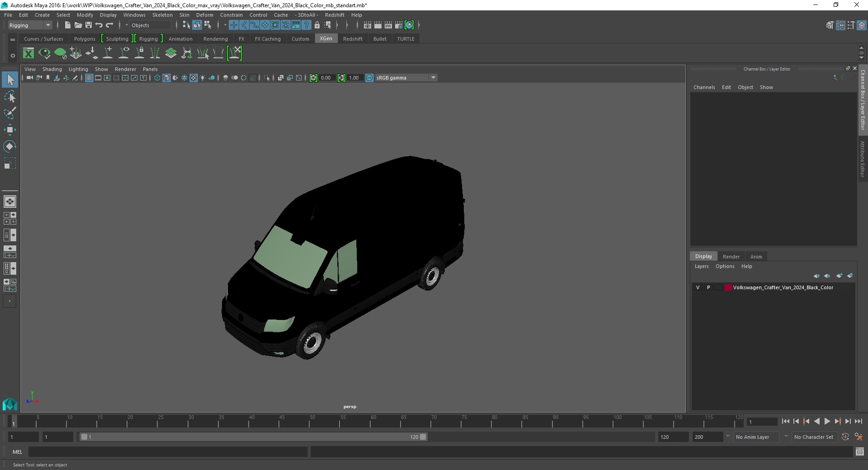Open the No Character Set dropdown

[815, 437]
